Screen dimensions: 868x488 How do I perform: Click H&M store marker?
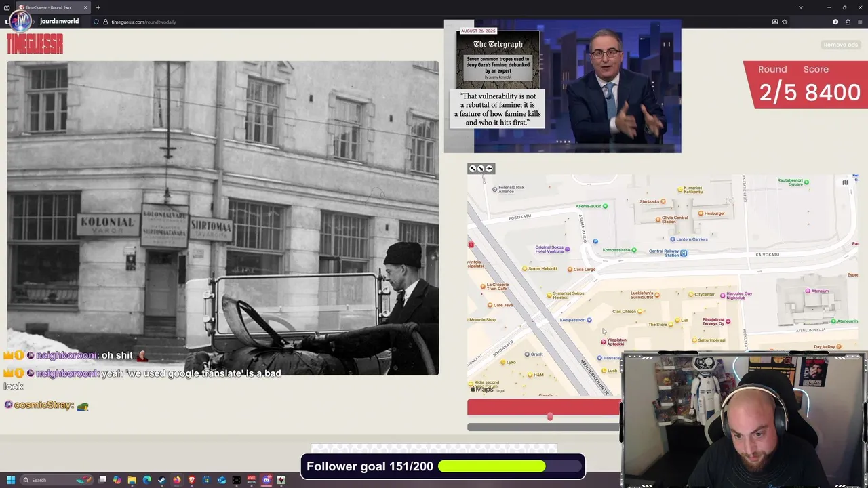(529, 375)
